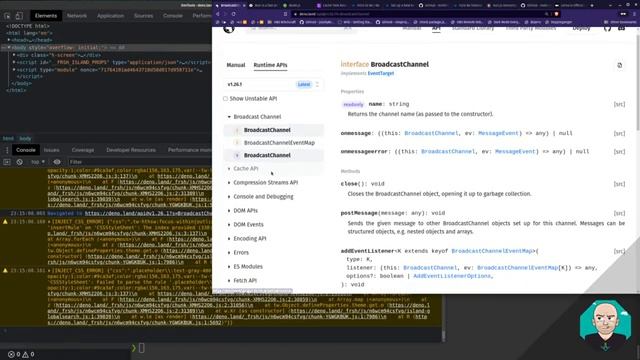
Task: Toggle the device toolbar in DevTools
Action: pyautogui.click(x=19, y=16)
